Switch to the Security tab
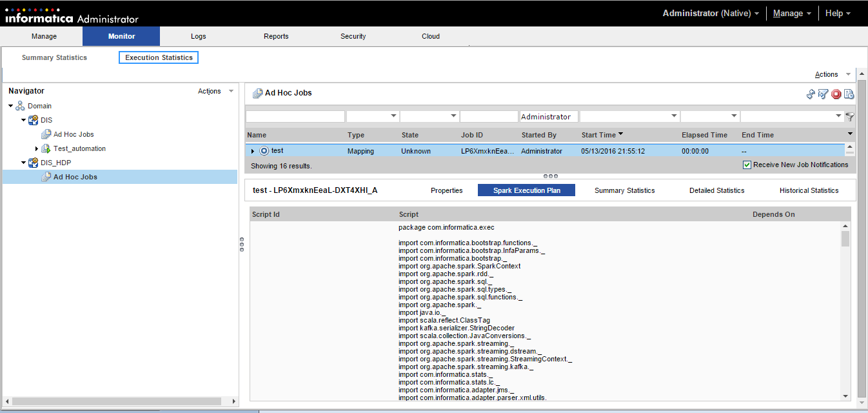 tap(353, 36)
